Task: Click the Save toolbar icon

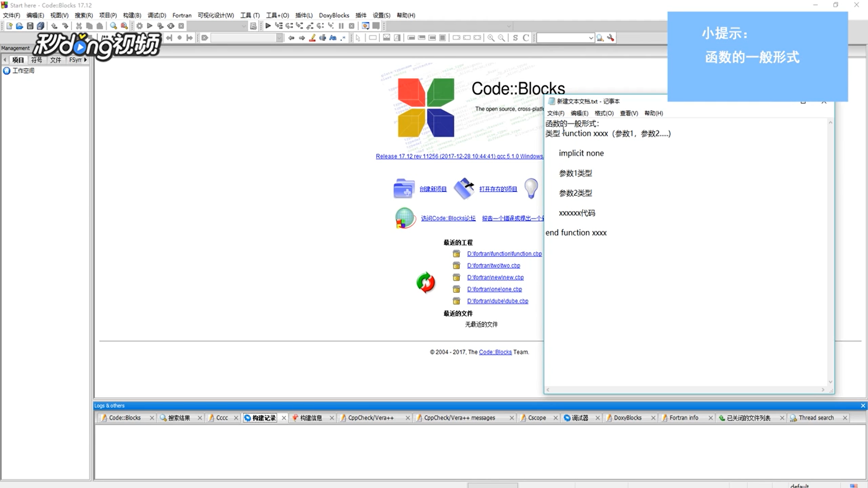Action: click(x=30, y=26)
